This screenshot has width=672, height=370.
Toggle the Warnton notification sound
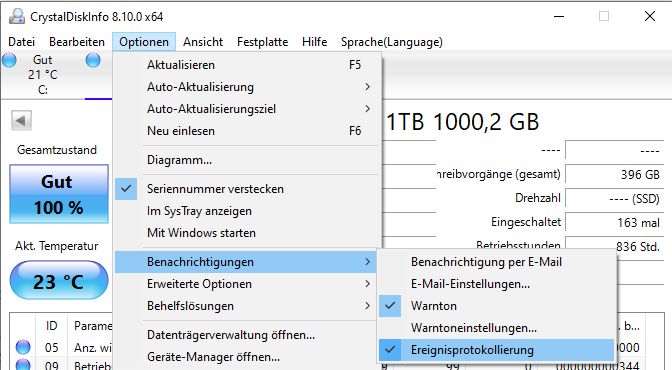pos(497,306)
